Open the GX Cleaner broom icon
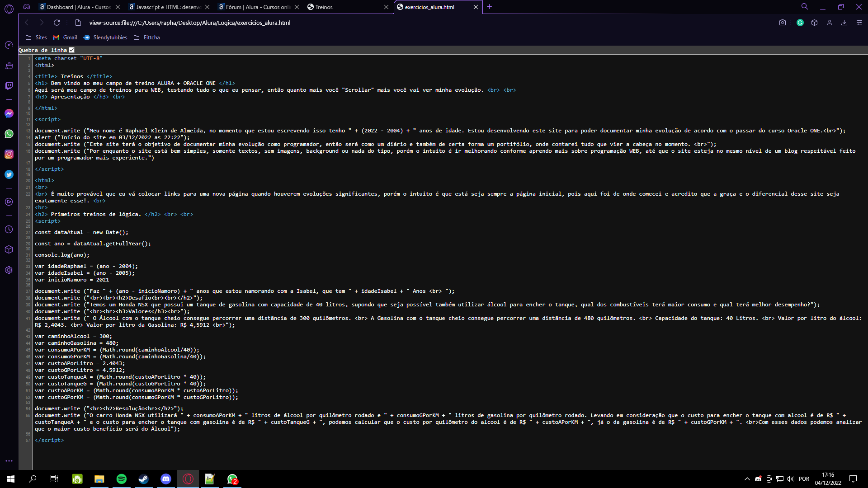This screenshot has height=488, width=868. (9, 66)
